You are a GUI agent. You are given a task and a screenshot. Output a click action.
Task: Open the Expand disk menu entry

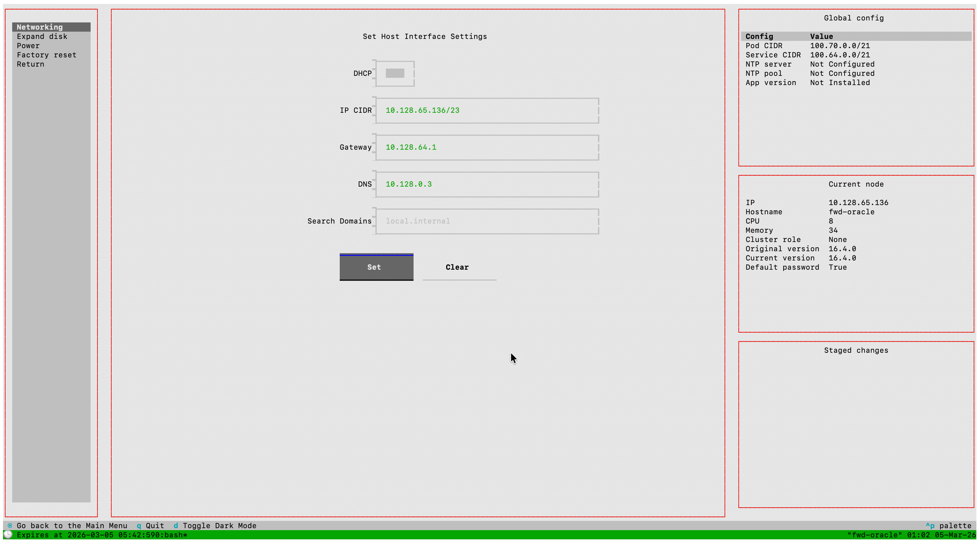[51, 37]
